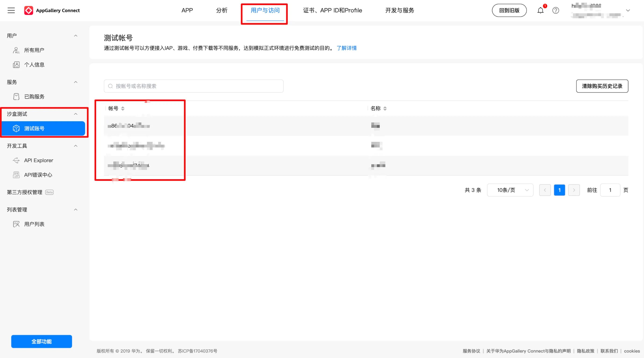Click the 个人信息 profile icon
The height and width of the screenshot is (358, 644).
tap(16, 65)
